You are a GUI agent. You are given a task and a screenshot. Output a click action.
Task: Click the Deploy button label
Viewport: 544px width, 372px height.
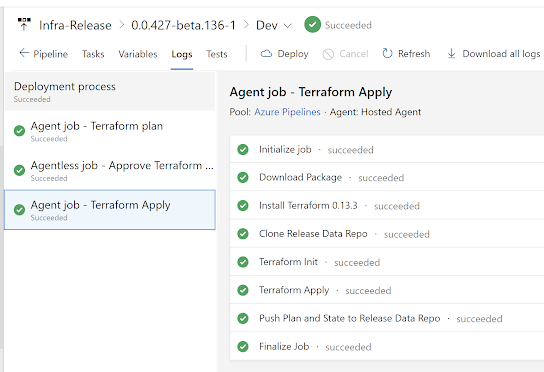click(x=293, y=54)
